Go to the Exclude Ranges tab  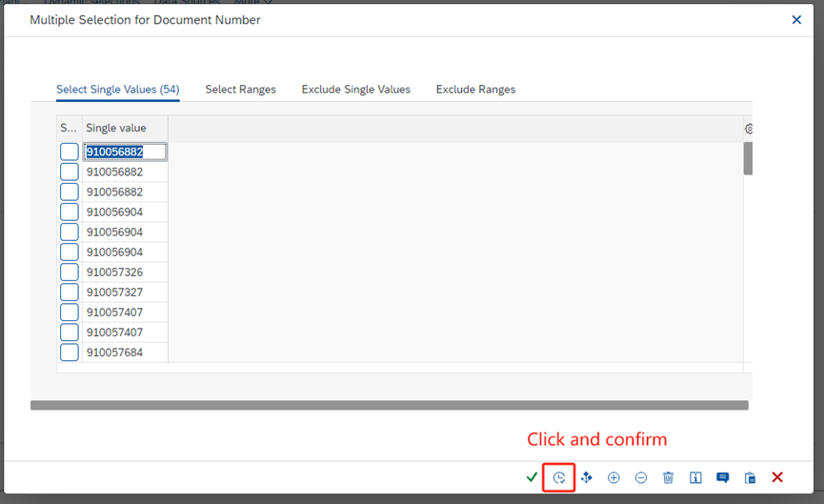click(475, 90)
